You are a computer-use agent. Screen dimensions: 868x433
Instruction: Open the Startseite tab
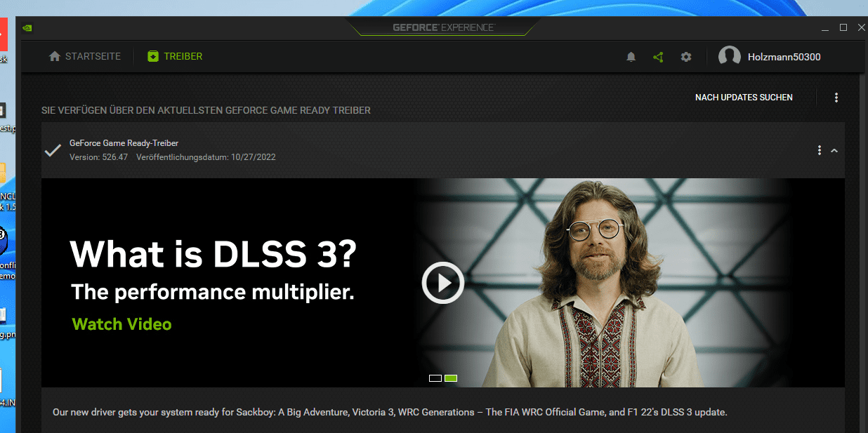coord(85,56)
